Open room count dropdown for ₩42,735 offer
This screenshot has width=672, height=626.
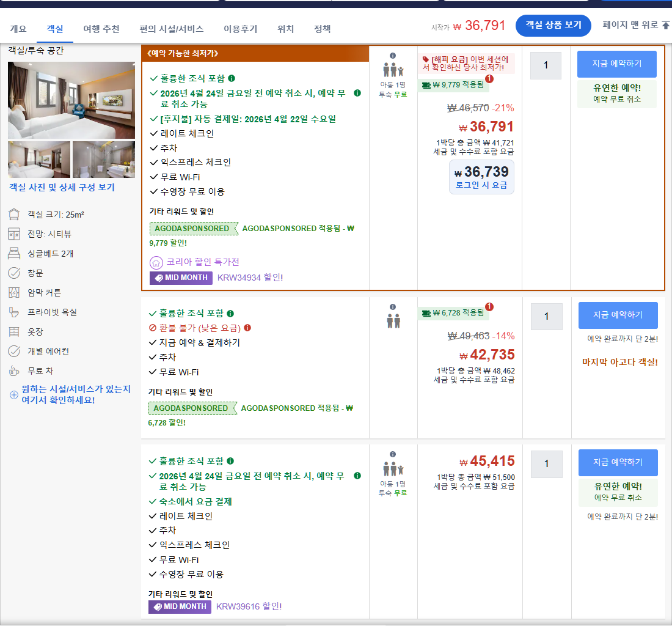(546, 317)
